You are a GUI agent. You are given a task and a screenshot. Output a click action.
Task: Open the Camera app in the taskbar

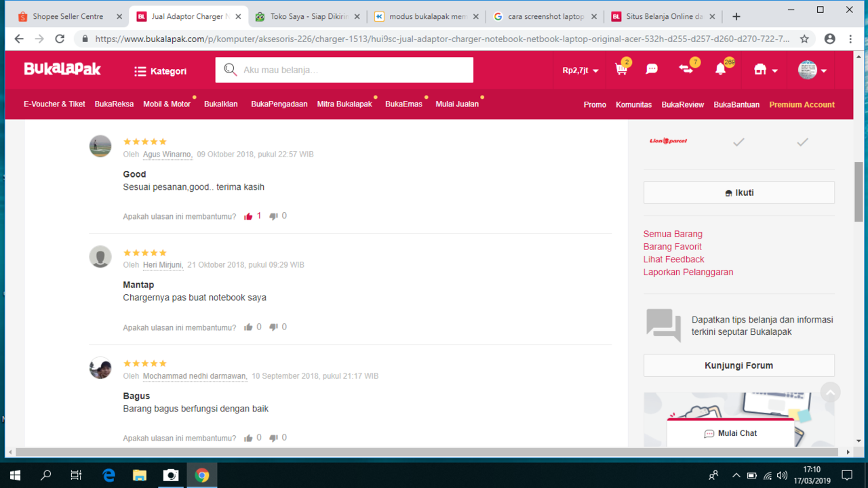click(171, 475)
